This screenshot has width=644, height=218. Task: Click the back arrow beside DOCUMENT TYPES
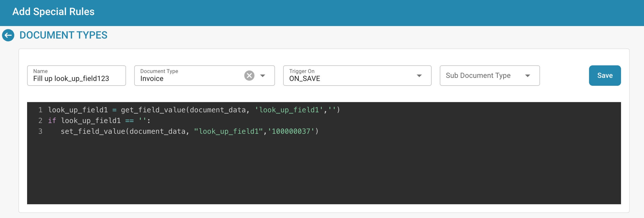[x=8, y=35]
